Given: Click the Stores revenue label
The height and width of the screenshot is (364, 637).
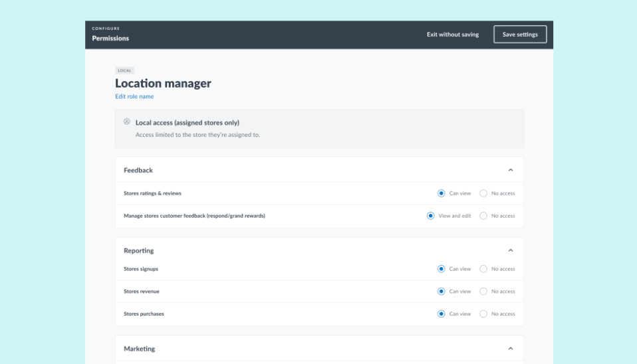Looking at the screenshot, I should point(142,292).
